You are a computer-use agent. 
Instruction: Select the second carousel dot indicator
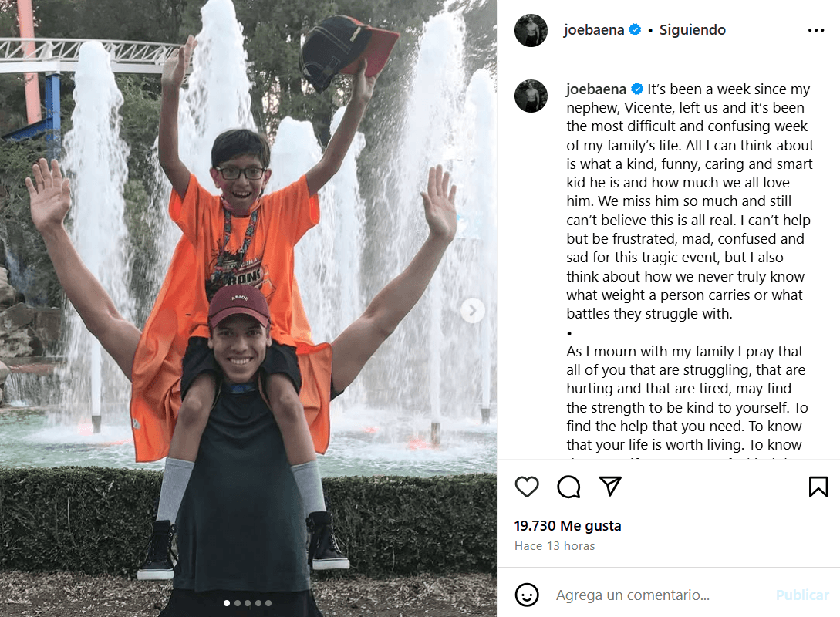coord(238,603)
